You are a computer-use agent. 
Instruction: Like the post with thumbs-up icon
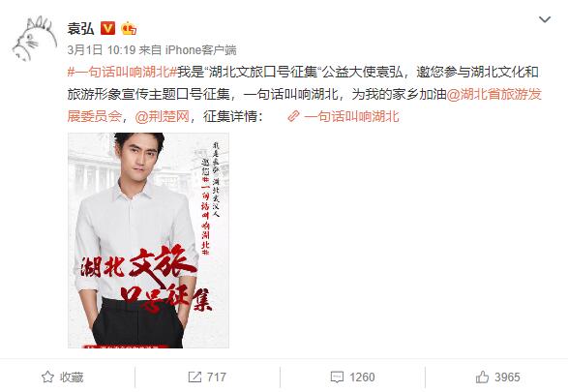pyautogui.click(x=482, y=377)
